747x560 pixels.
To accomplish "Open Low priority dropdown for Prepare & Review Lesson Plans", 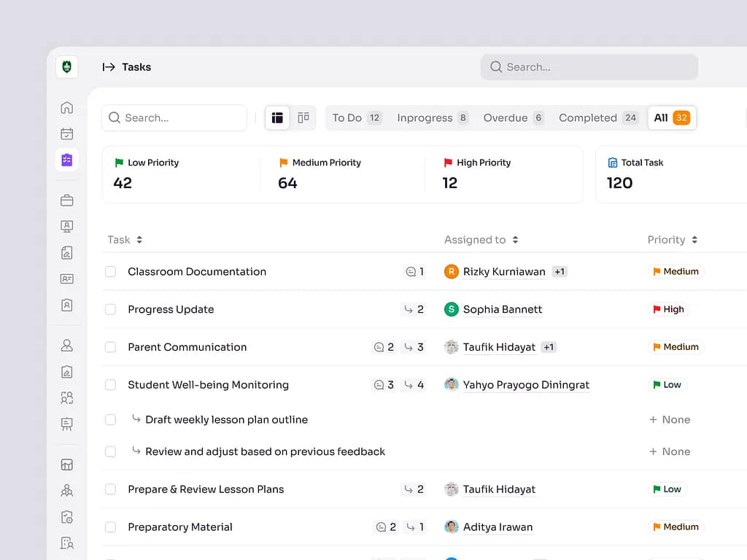I will [x=667, y=489].
